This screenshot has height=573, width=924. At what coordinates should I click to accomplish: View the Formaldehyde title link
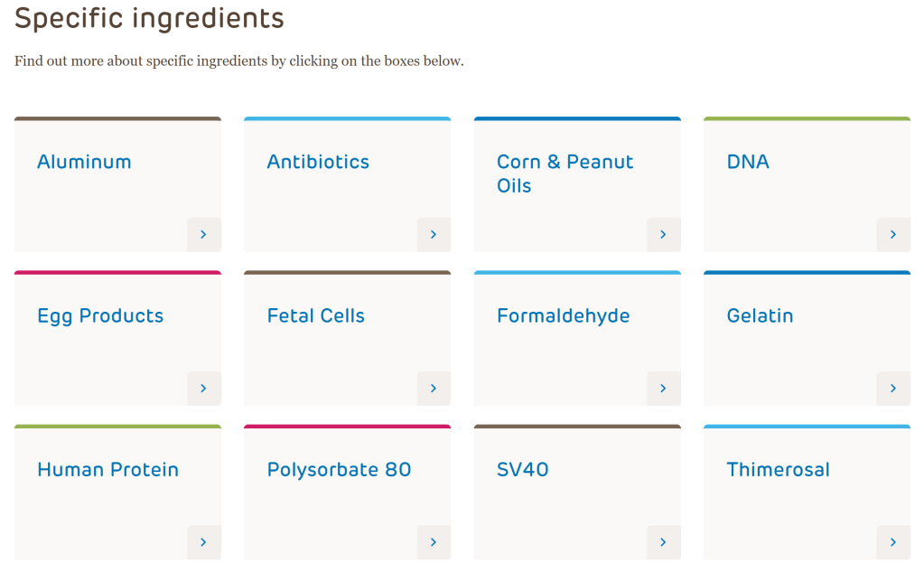[563, 315]
